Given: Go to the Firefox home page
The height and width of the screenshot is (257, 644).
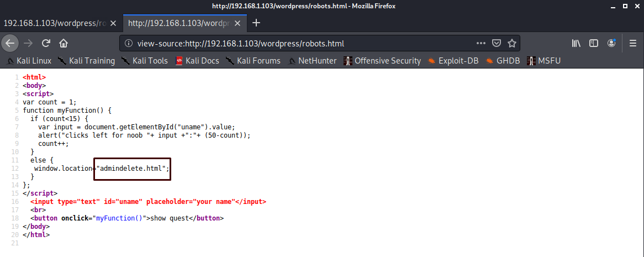Looking at the screenshot, I should 64,43.
